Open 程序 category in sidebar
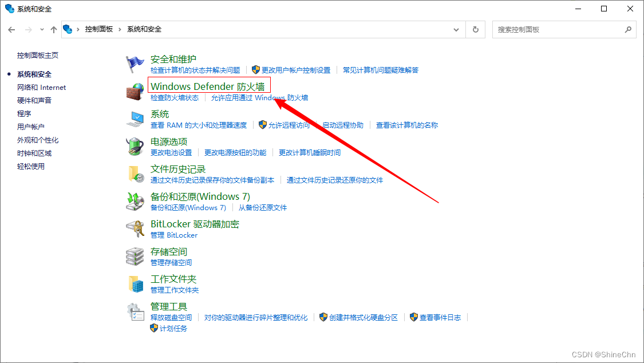This screenshot has width=644, height=363. click(x=24, y=114)
